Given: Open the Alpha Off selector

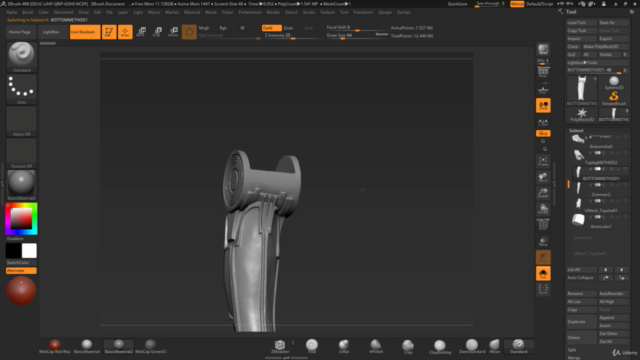Looking at the screenshot, I should pyautogui.click(x=22, y=121).
